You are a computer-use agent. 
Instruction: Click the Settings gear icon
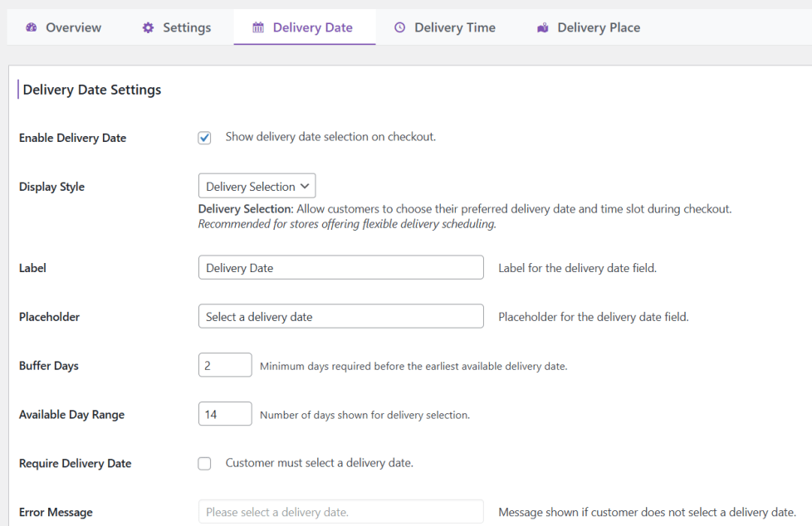(x=148, y=27)
